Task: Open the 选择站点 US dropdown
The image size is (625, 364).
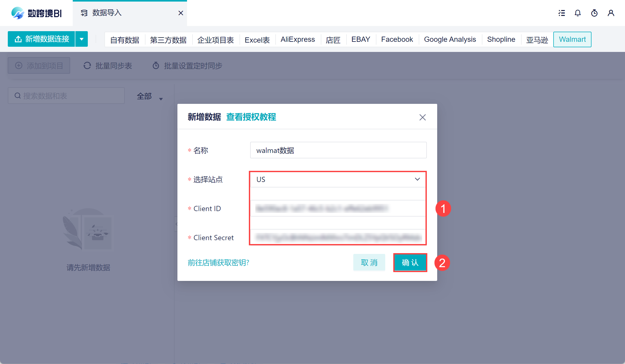Action: pyautogui.click(x=338, y=179)
